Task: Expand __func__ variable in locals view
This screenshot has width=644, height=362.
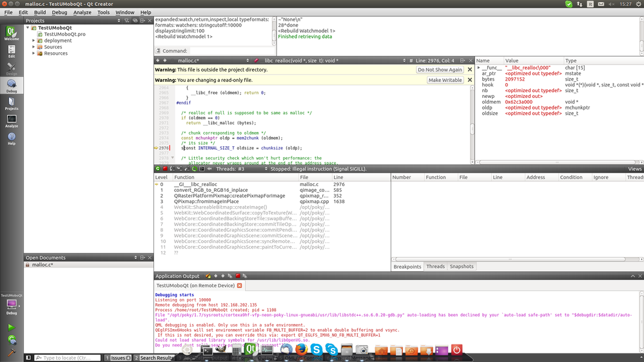Action: coord(478,68)
